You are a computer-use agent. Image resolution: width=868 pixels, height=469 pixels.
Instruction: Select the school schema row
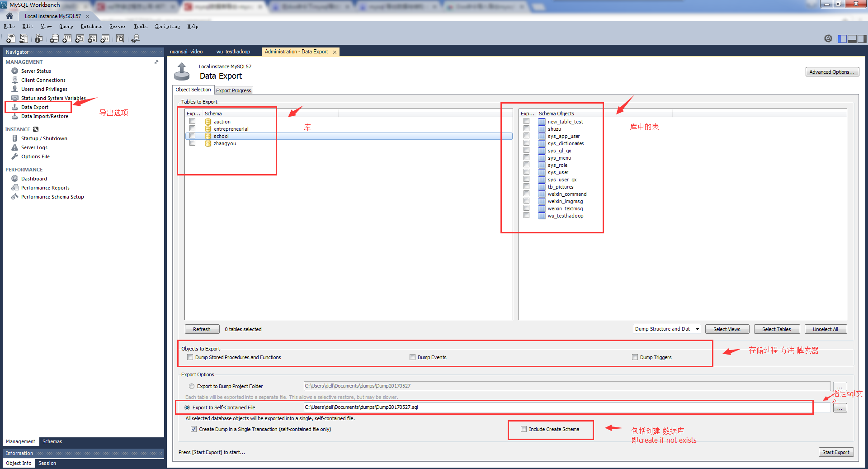tap(349, 136)
